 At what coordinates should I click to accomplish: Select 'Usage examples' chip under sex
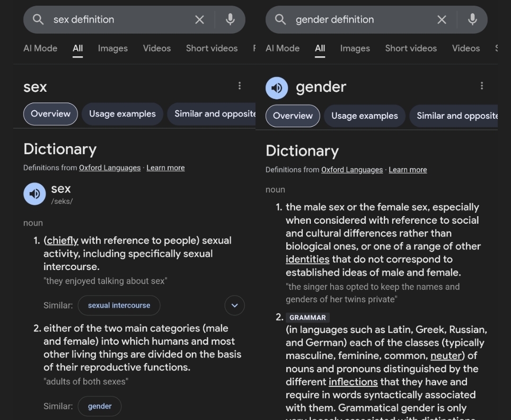click(123, 114)
